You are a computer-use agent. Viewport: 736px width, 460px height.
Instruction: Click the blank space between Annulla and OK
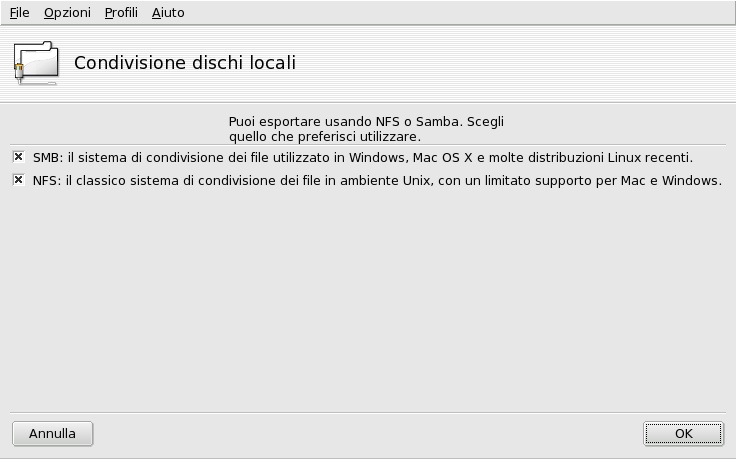tap(368, 433)
